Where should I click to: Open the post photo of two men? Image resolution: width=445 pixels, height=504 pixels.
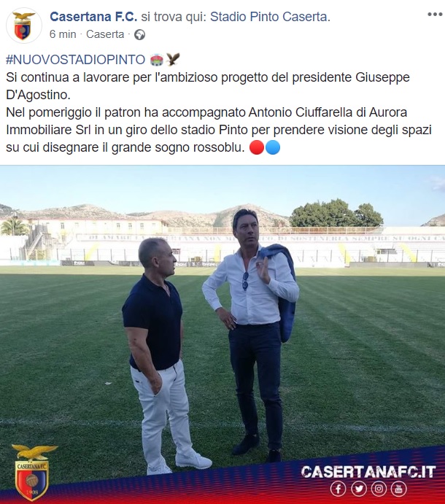tap(222, 334)
